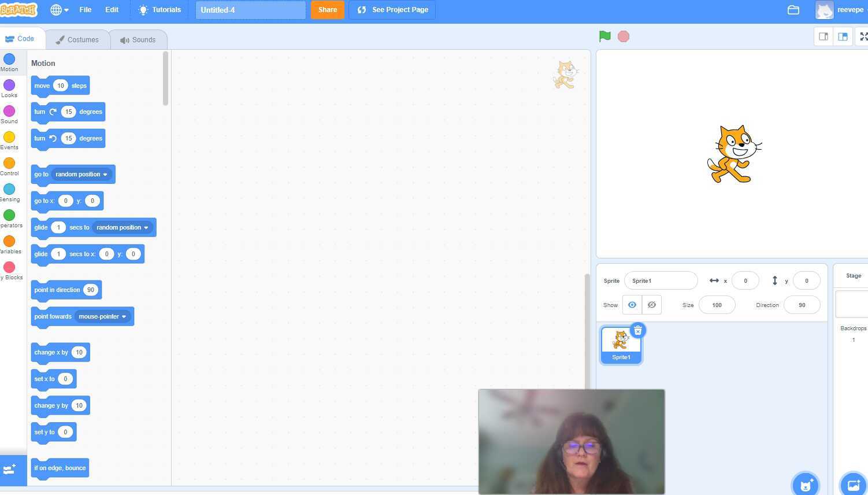Hide Sprite1 using the hide eye toggle
The height and width of the screenshot is (495, 868).
[x=651, y=305]
